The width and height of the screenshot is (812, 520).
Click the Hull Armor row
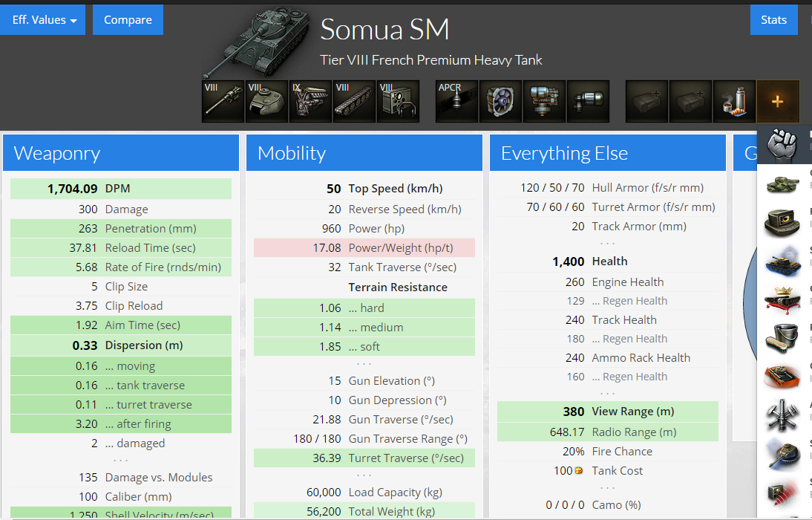pos(607,188)
